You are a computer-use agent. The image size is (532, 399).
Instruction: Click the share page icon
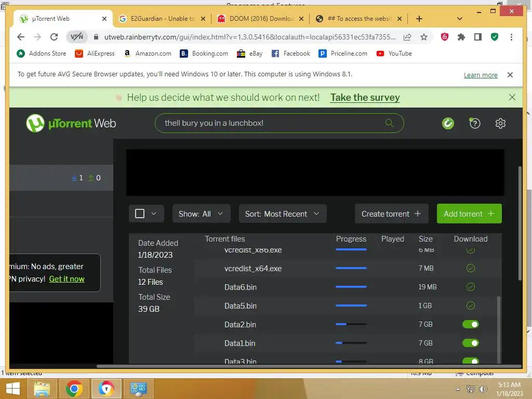(x=407, y=37)
